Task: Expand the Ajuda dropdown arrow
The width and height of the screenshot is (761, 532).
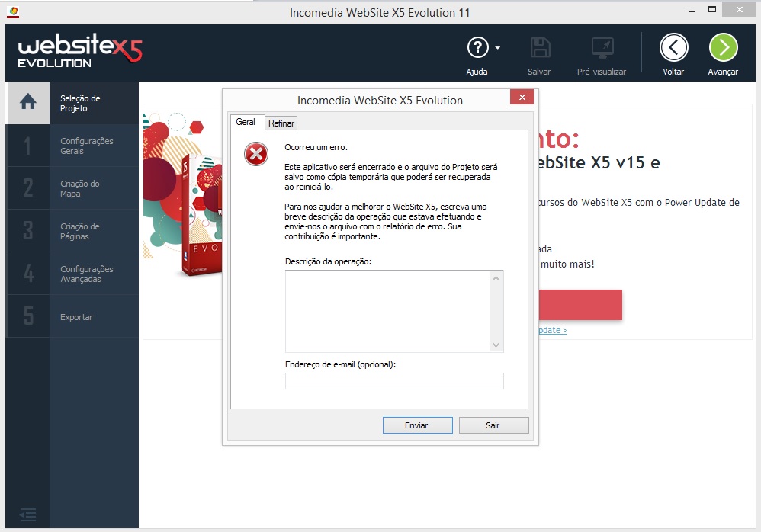Action: 497,47
